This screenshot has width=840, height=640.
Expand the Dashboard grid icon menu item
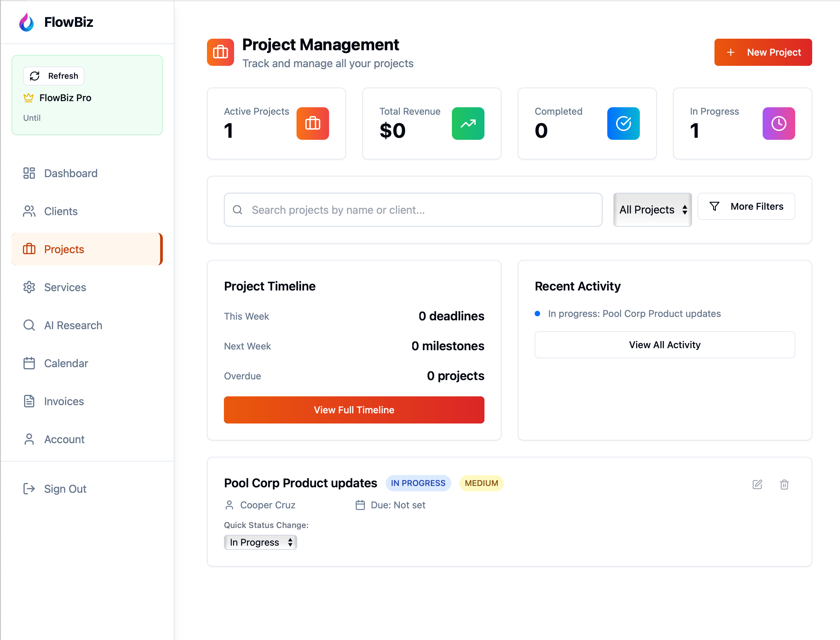point(29,173)
